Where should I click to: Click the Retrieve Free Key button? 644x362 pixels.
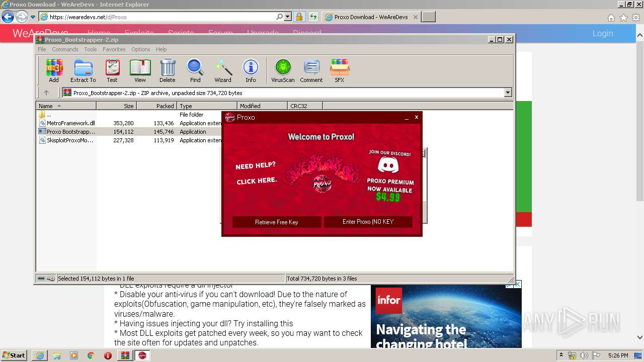277,222
